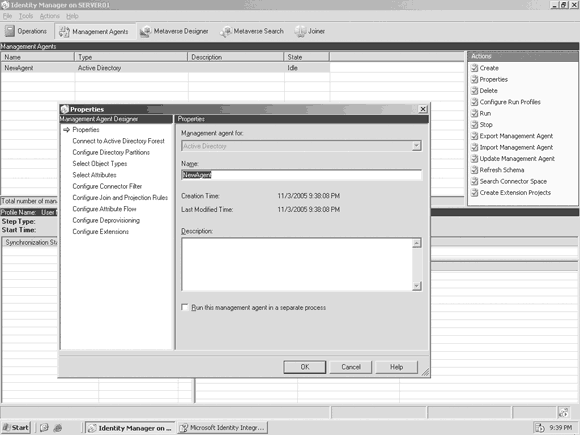
Task: Open the Operations view icon
Action: pos(10,31)
